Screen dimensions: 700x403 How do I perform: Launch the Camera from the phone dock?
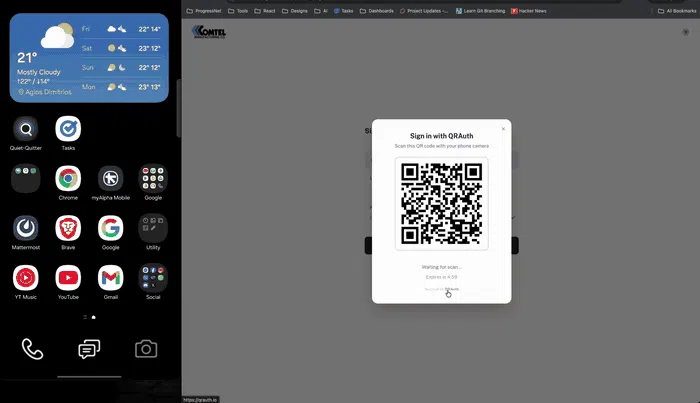(x=146, y=349)
